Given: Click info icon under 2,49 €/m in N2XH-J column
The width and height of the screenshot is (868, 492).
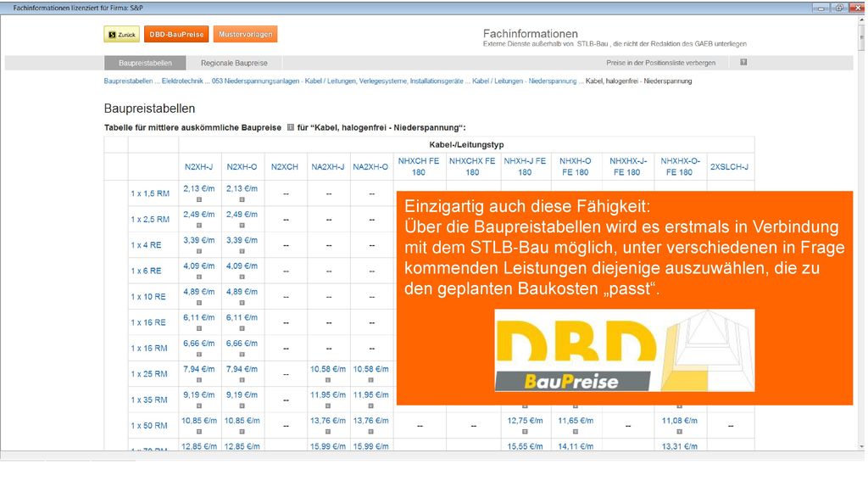Looking at the screenshot, I should point(199,226).
